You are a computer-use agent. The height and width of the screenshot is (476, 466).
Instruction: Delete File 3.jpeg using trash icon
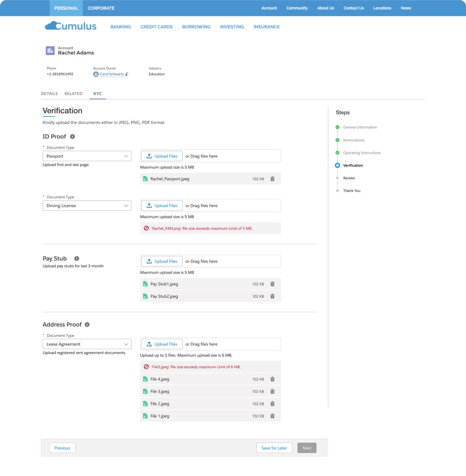(x=272, y=391)
